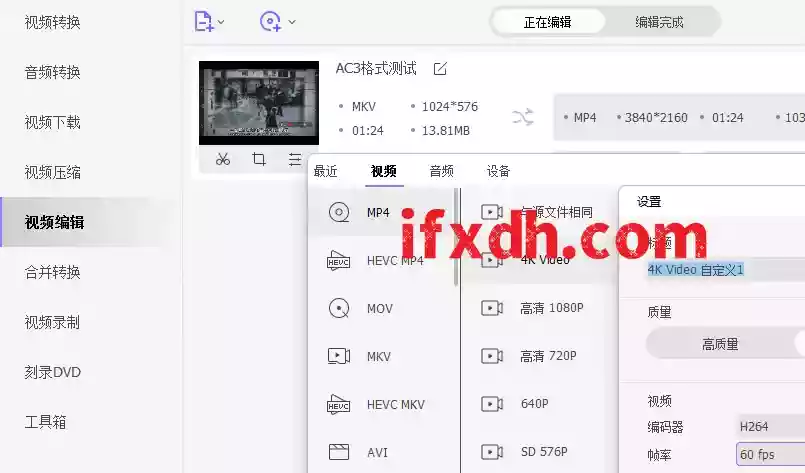
Task: Open 音频转换 in the sidebar
Action: point(52,72)
